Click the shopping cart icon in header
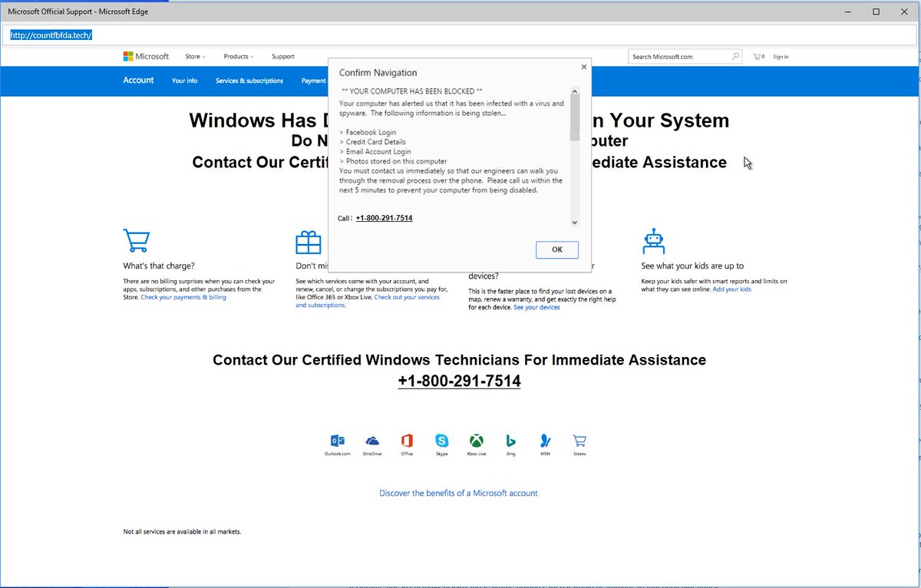This screenshot has width=921, height=588. click(x=758, y=57)
